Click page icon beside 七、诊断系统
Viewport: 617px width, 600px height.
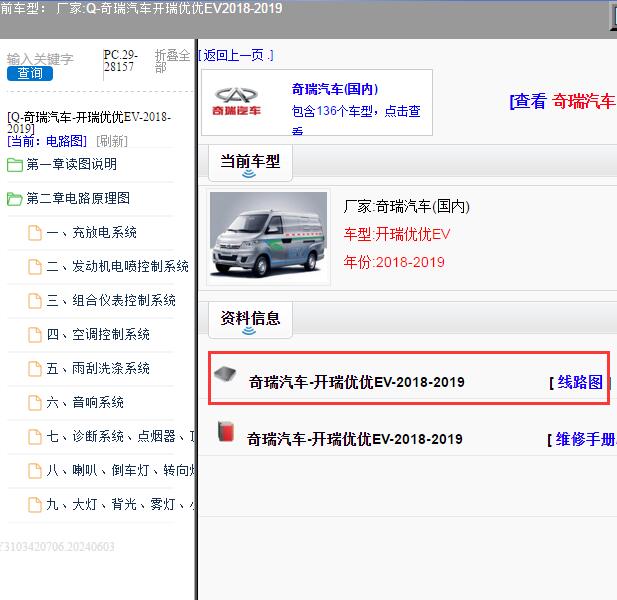(35, 437)
